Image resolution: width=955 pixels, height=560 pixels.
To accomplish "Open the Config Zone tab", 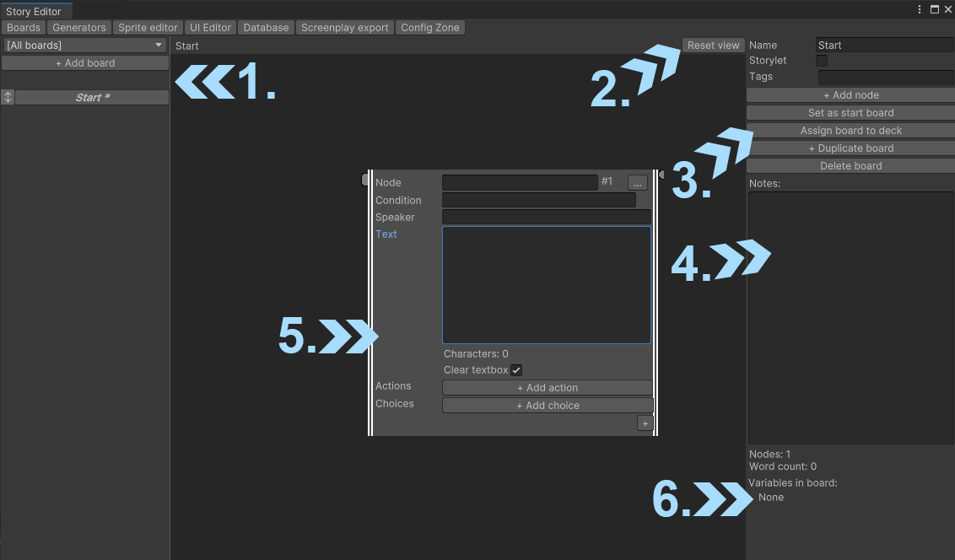I will pyautogui.click(x=430, y=28).
